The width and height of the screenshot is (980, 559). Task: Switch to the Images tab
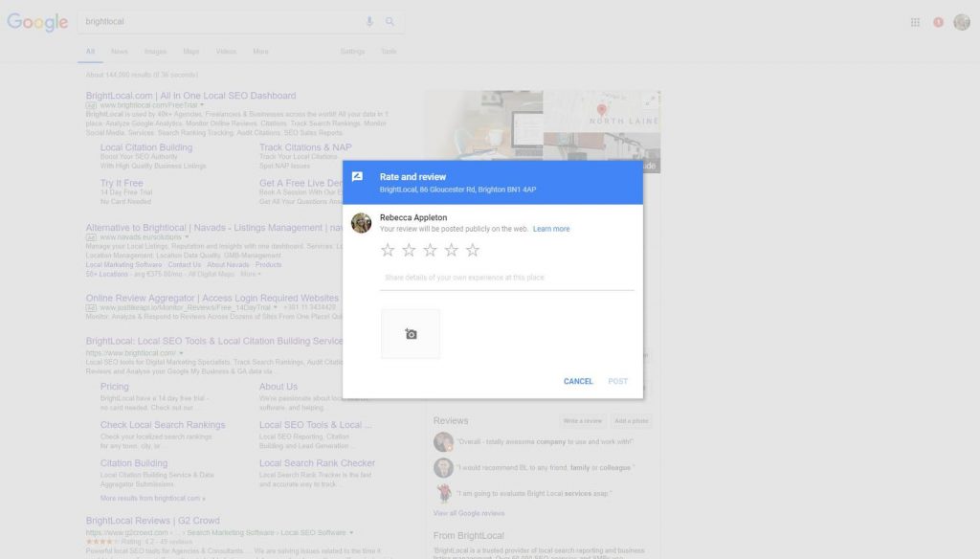click(x=155, y=52)
